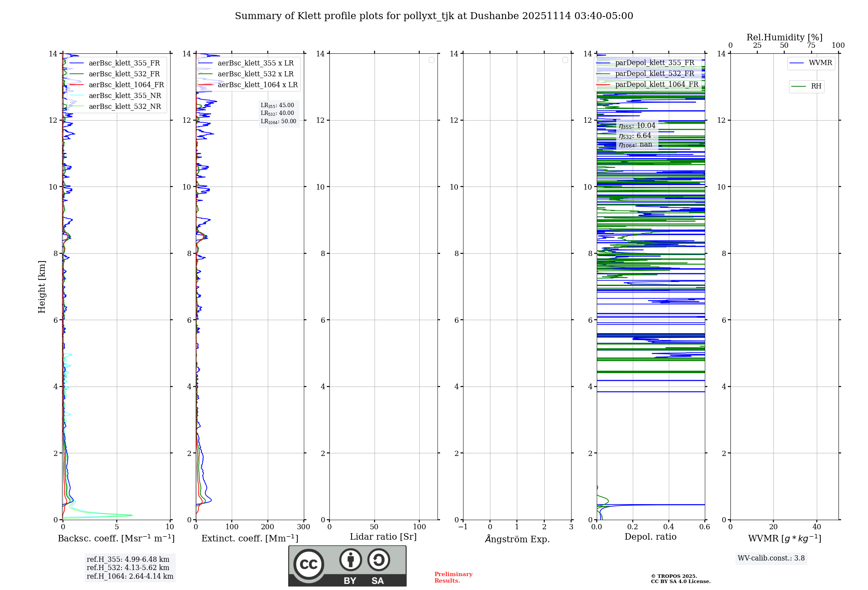Click green RH legend line marker
The width and height of the screenshot is (868, 590).
tap(799, 86)
